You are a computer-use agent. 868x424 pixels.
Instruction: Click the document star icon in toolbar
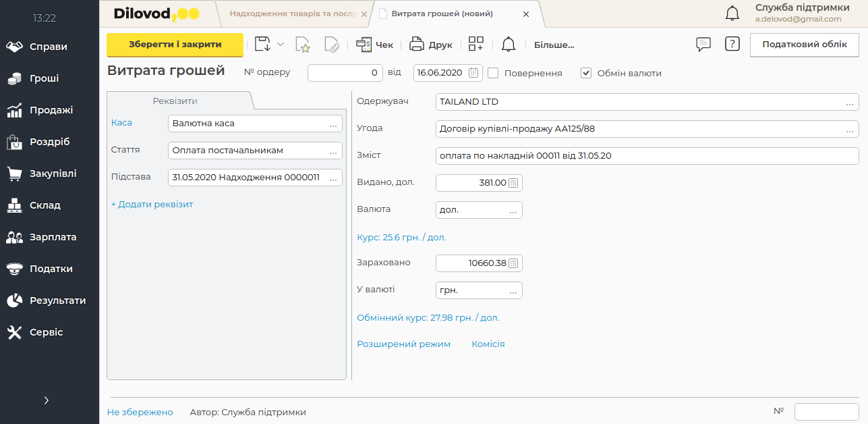pyautogui.click(x=302, y=45)
